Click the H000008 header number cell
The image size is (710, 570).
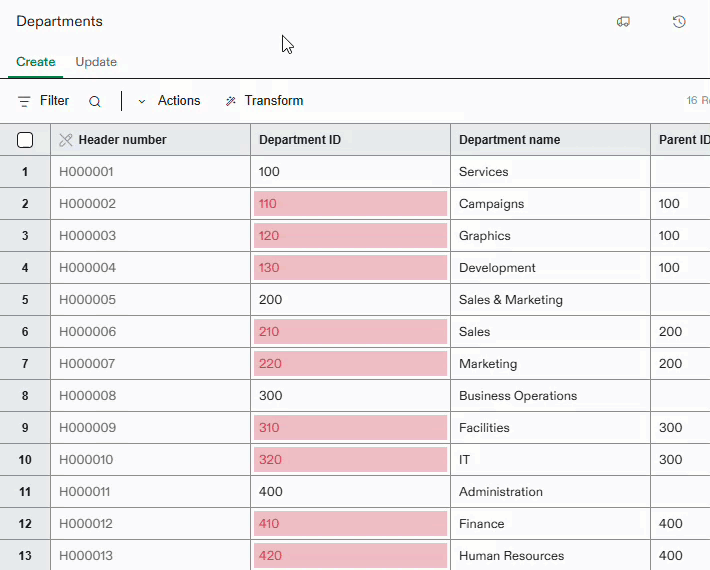click(88, 396)
